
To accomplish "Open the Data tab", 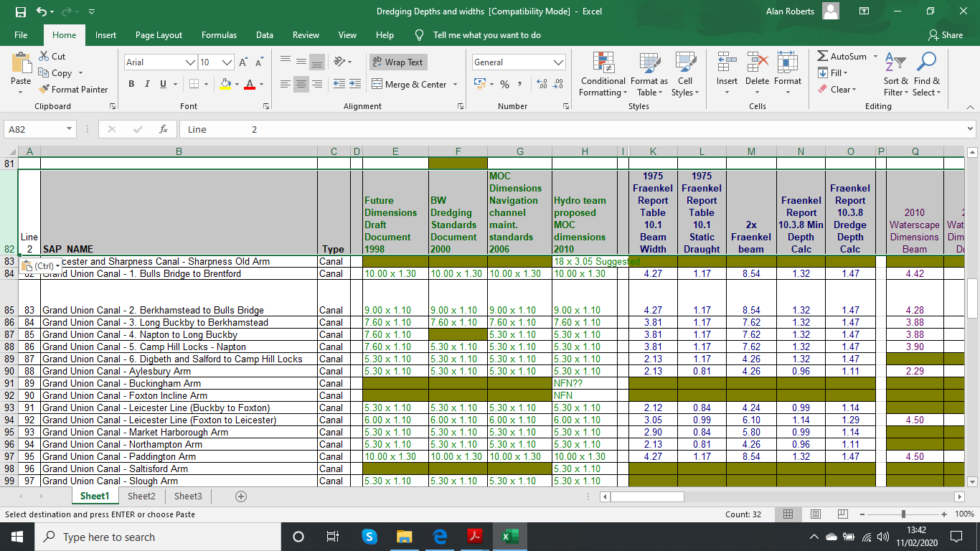I will [x=265, y=34].
